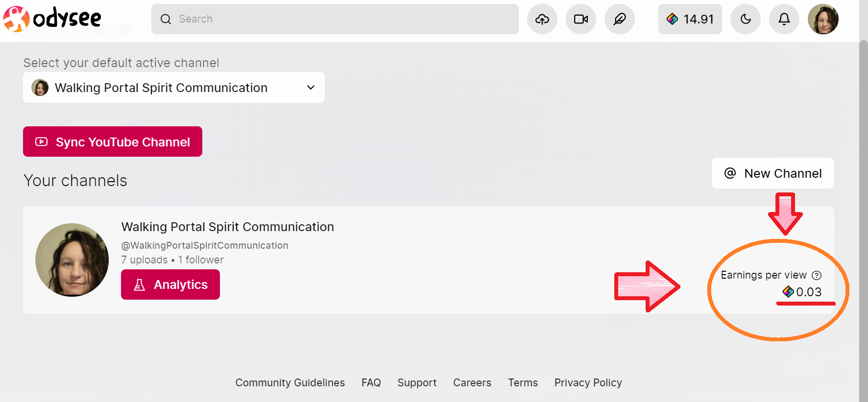Open the Community Guidelines link
868x402 pixels.
pos(290,382)
